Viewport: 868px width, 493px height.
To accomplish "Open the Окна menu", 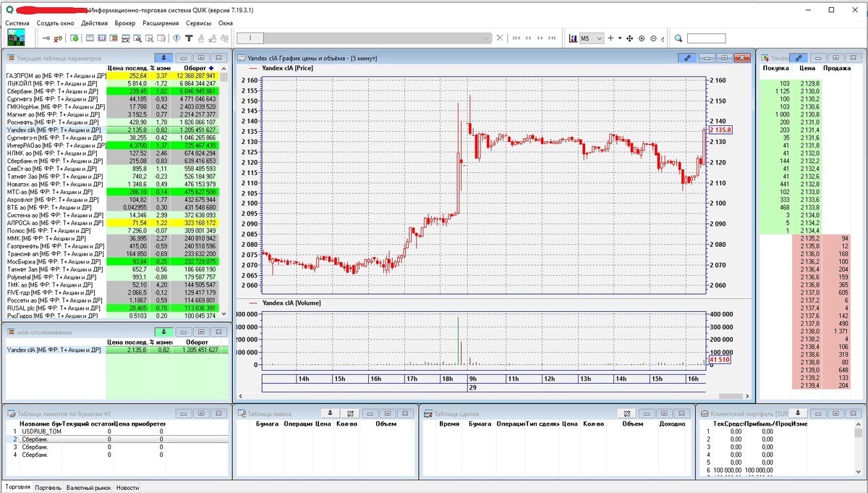I will (x=226, y=23).
